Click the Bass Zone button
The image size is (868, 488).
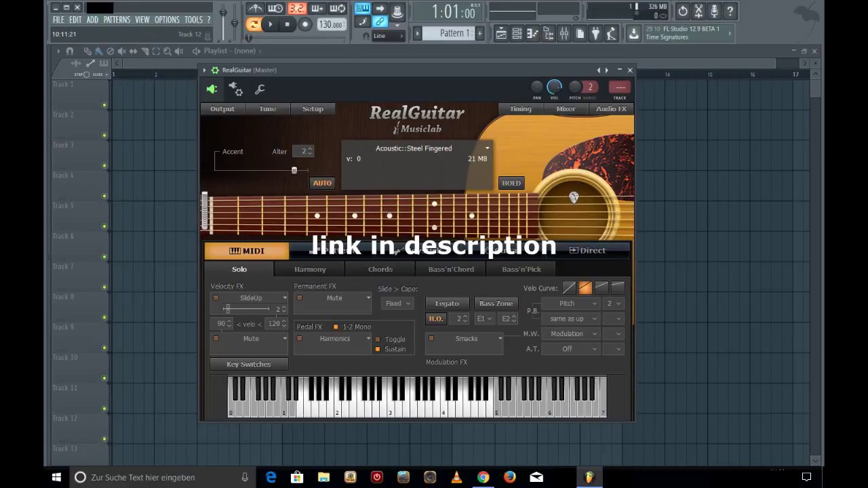point(496,303)
